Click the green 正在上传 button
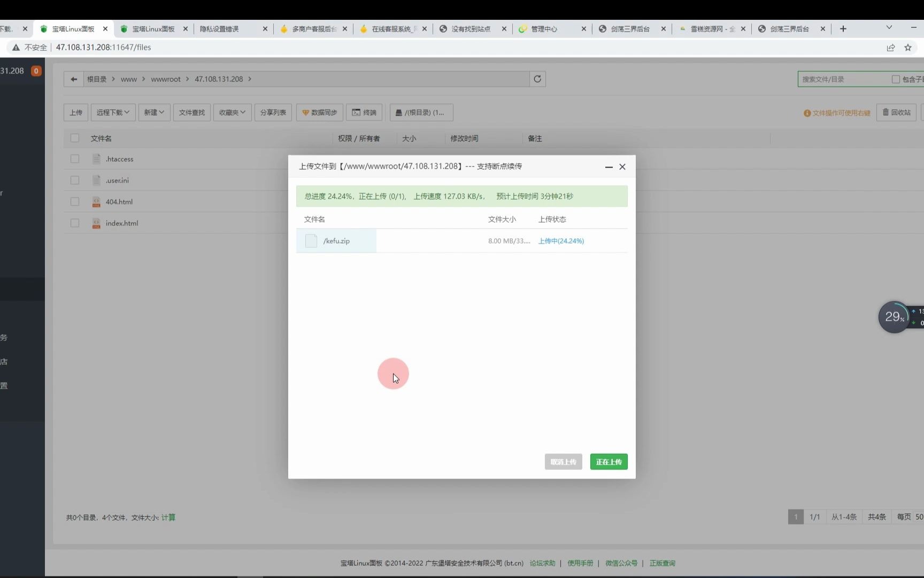The height and width of the screenshot is (578, 924). pos(609,462)
